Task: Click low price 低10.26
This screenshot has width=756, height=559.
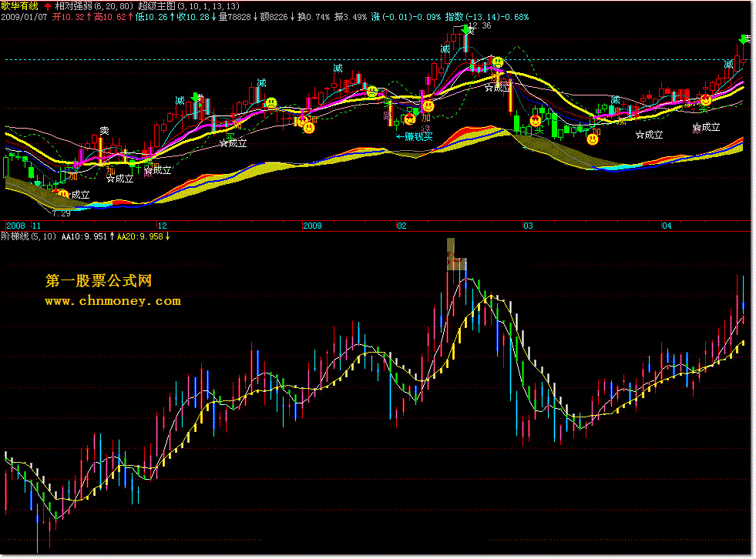Action: 151,18
